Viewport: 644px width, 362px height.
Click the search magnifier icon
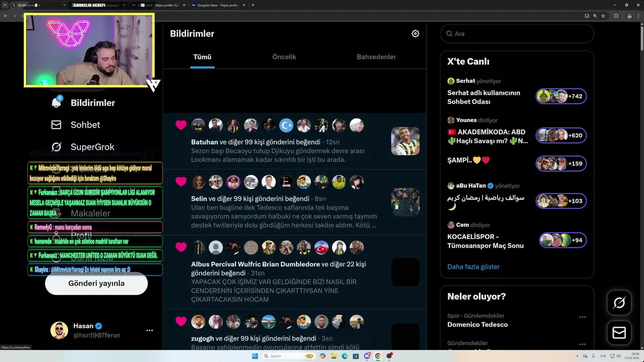449,34
